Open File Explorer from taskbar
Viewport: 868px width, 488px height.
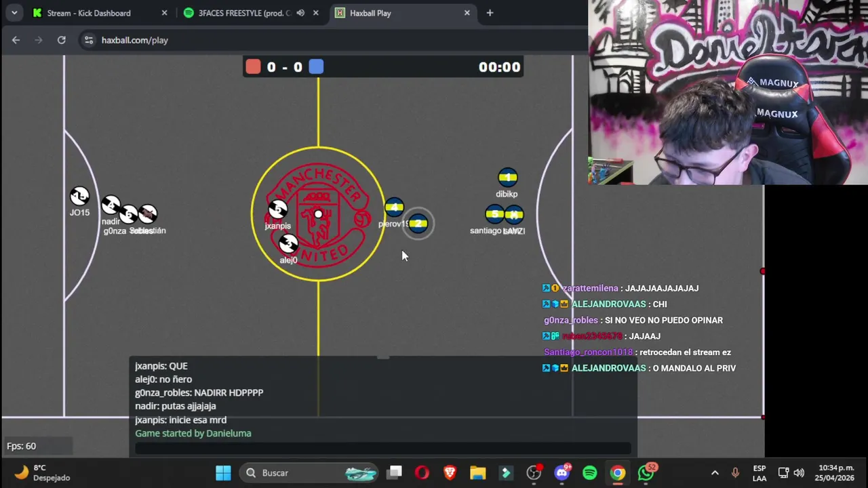point(478,472)
